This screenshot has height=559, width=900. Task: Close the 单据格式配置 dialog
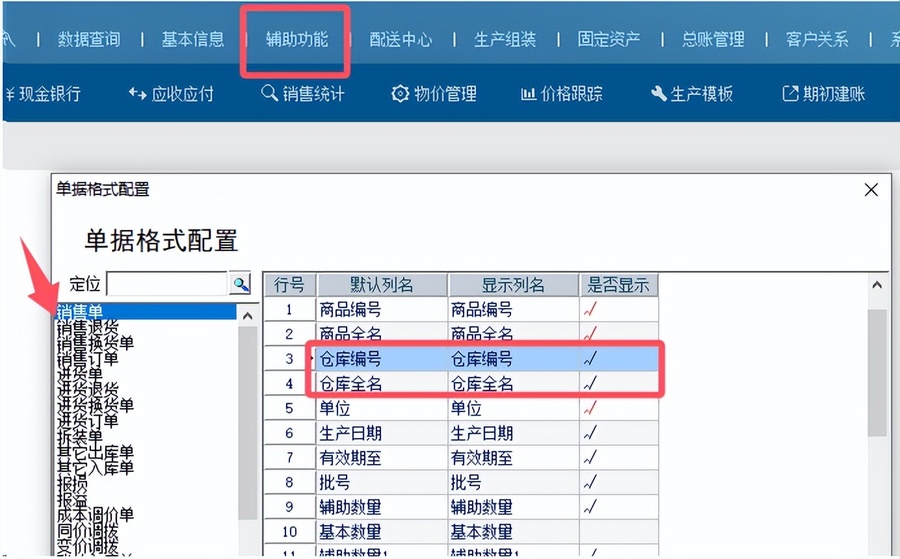(871, 190)
